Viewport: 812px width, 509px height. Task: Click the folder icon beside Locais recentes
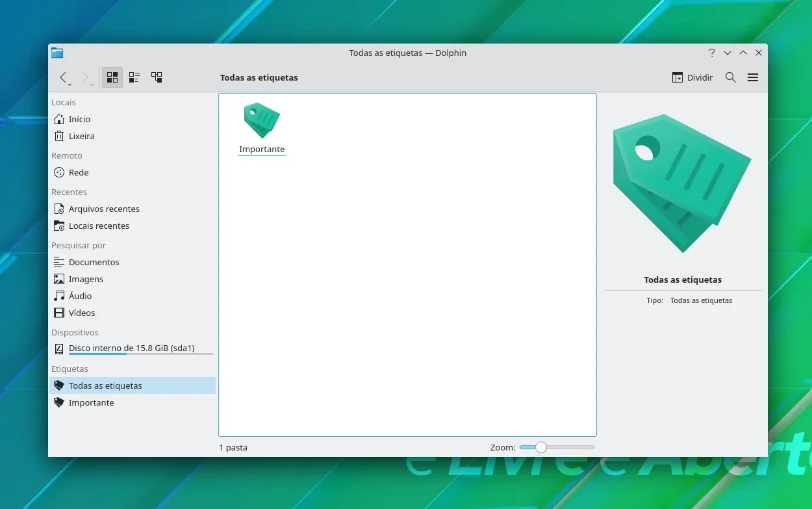pyautogui.click(x=59, y=226)
